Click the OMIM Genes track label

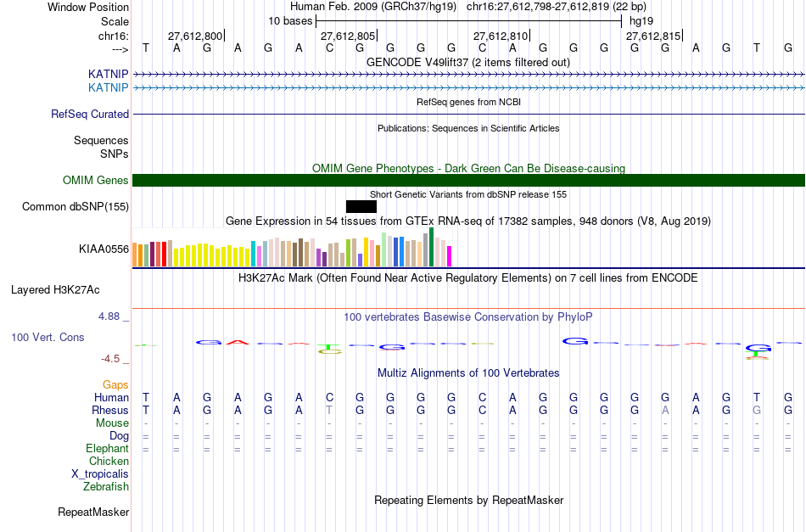96,181
